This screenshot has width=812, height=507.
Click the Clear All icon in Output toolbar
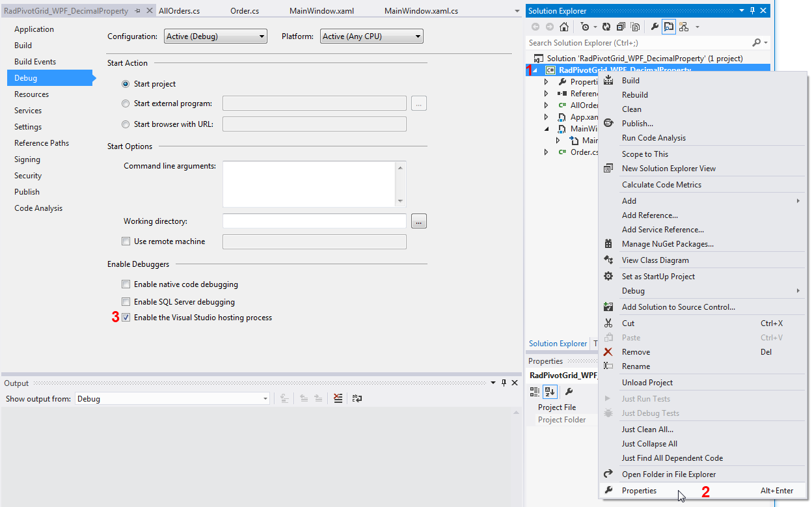coord(338,398)
